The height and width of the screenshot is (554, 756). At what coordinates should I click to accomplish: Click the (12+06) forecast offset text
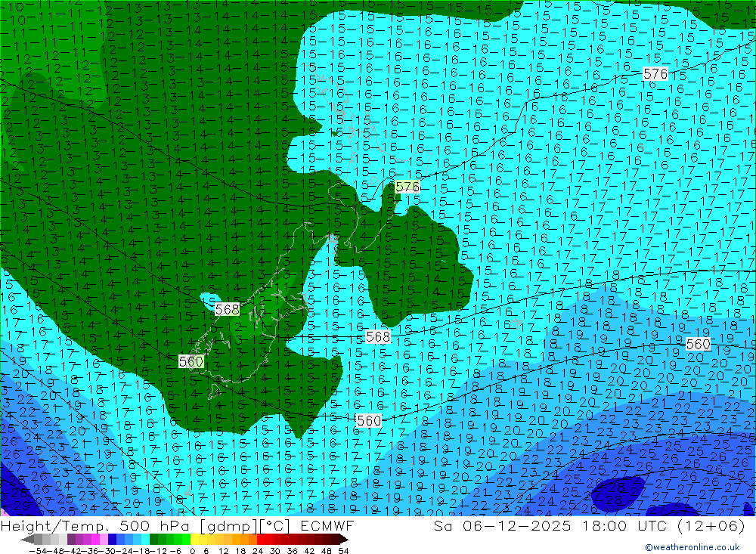point(711,525)
